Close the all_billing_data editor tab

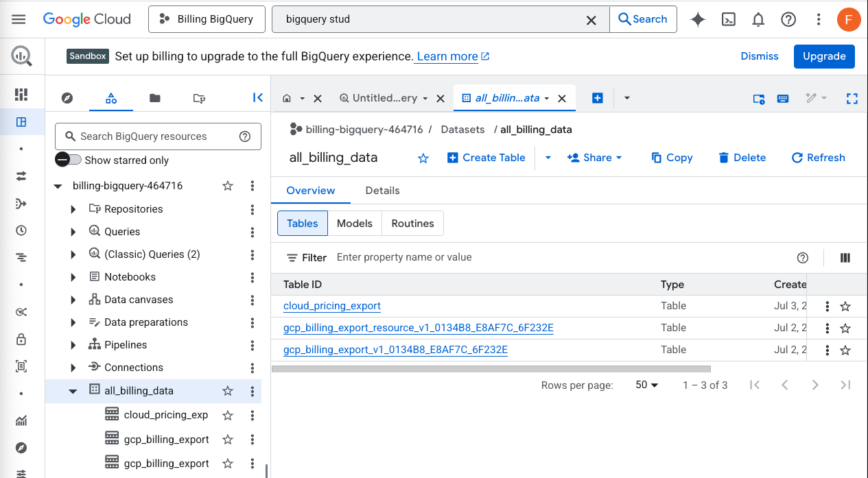point(561,98)
